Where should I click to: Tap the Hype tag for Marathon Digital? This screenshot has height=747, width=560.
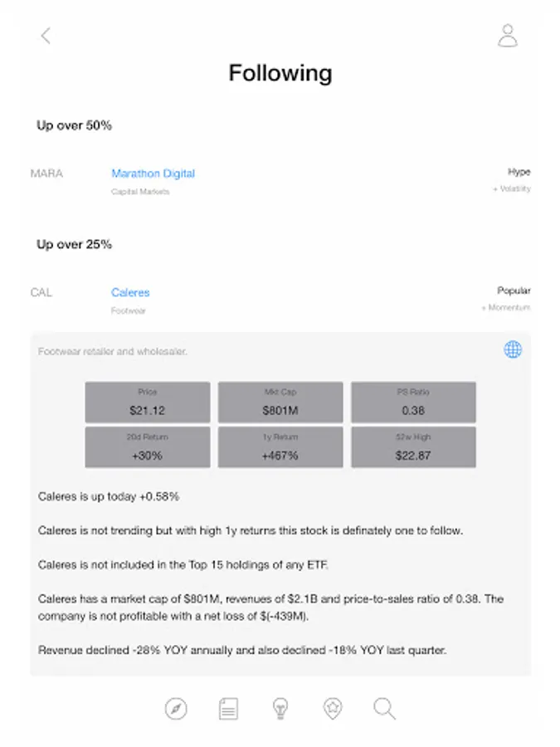coord(519,172)
